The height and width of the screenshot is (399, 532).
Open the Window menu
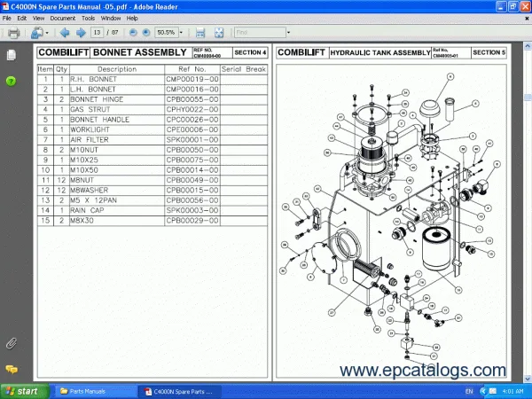tap(111, 19)
